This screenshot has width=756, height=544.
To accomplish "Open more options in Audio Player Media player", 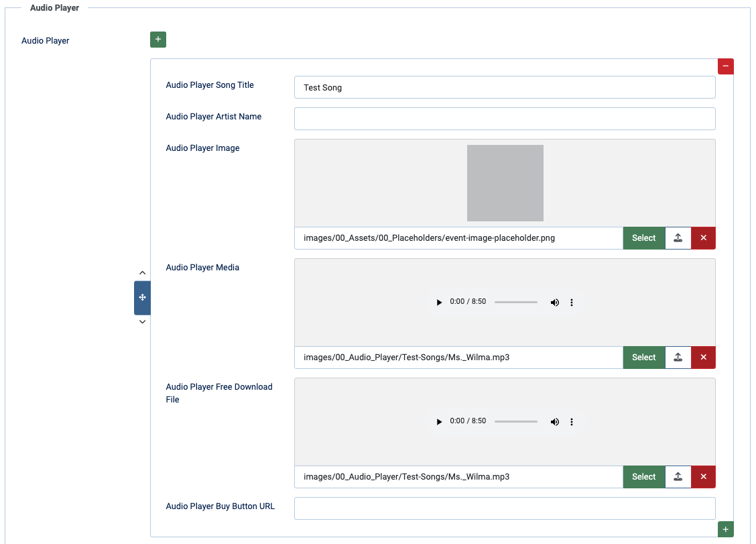I will (x=572, y=303).
